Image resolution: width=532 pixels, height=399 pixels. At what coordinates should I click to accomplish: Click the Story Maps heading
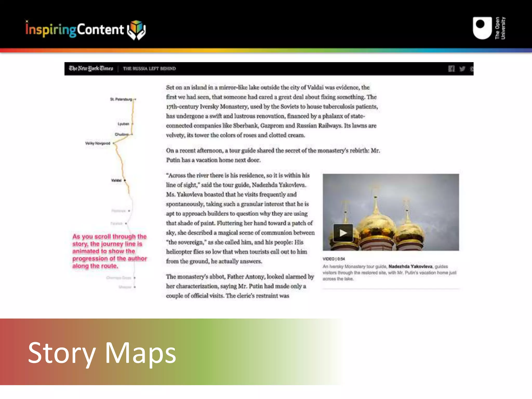[x=102, y=353]
